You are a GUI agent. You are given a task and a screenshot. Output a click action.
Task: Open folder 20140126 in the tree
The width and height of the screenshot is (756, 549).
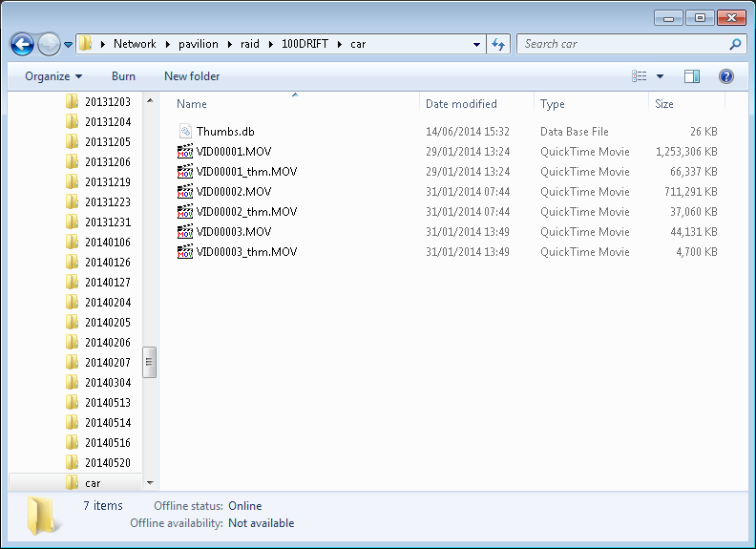108,262
